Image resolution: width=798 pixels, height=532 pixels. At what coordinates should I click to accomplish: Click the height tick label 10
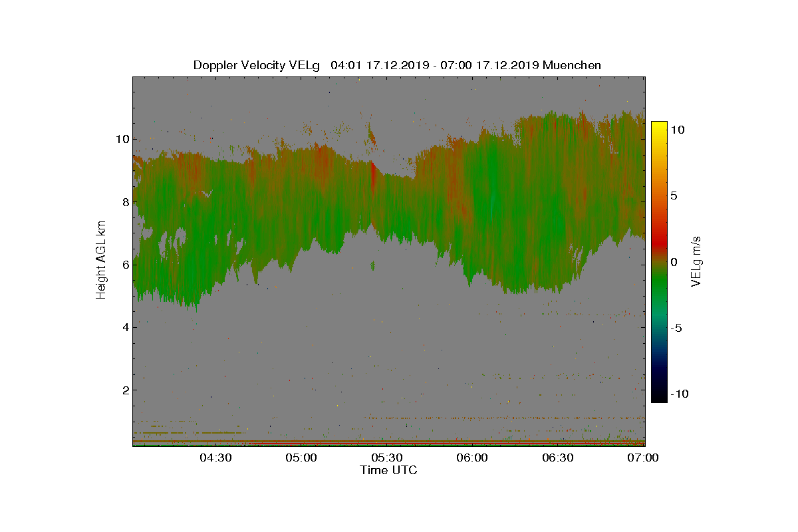point(121,139)
